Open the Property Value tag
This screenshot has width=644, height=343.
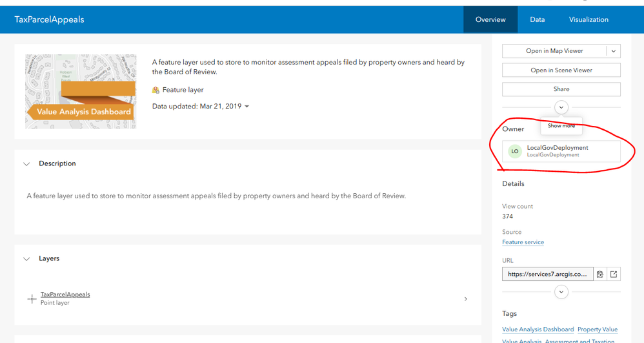tap(598, 329)
